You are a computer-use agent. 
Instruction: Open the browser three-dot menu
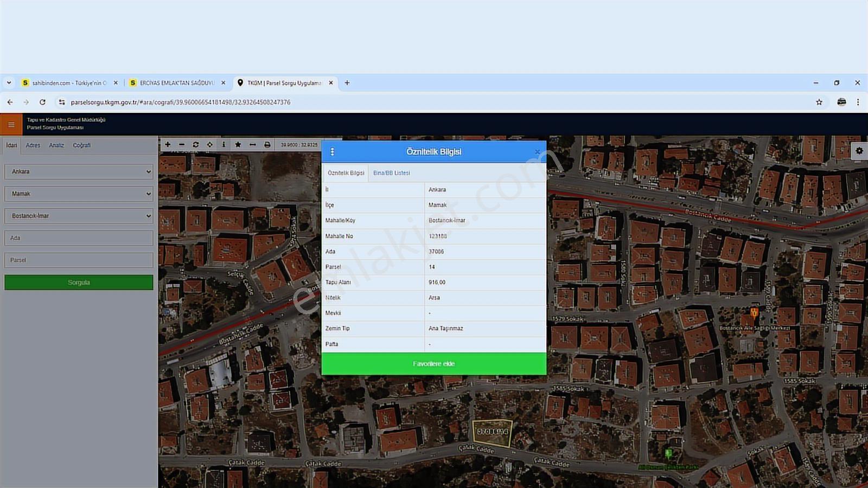click(x=858, y=102)
